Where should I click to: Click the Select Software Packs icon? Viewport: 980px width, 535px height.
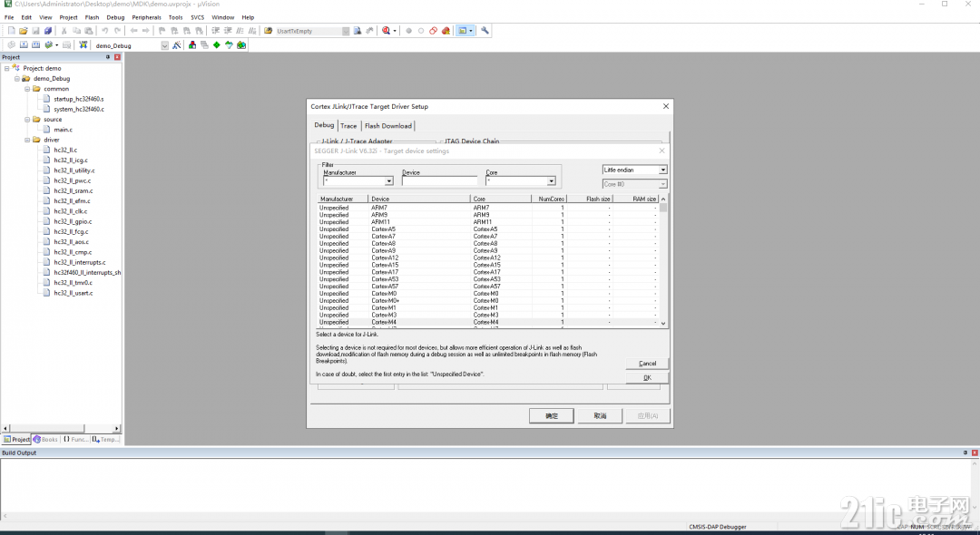[x=229, y=45]
